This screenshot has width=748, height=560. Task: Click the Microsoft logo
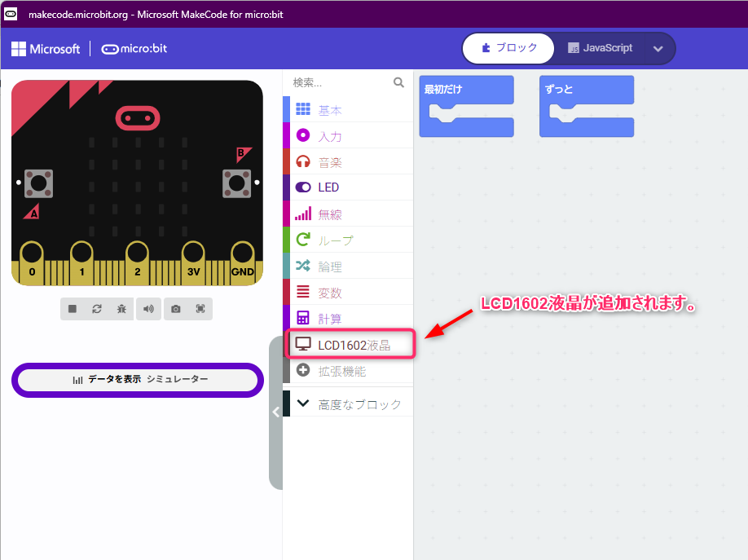(x=46, y=49)
